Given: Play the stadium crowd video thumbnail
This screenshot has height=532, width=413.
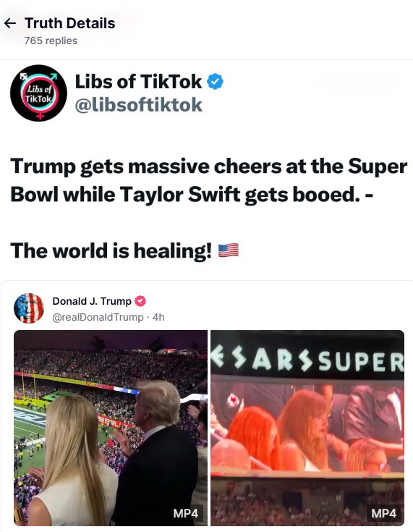Looking at the screenshot, I should [x=111, y=428].
